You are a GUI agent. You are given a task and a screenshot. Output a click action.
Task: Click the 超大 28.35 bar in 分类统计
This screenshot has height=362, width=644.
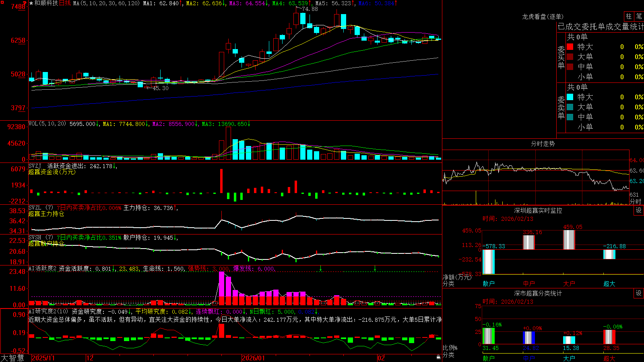tap(609, 337)
